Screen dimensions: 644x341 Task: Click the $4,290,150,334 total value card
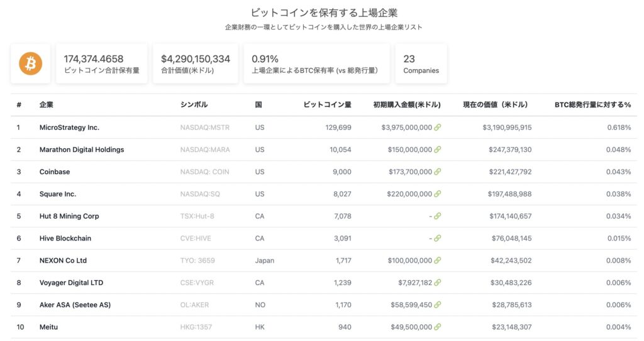pos(196,63)
